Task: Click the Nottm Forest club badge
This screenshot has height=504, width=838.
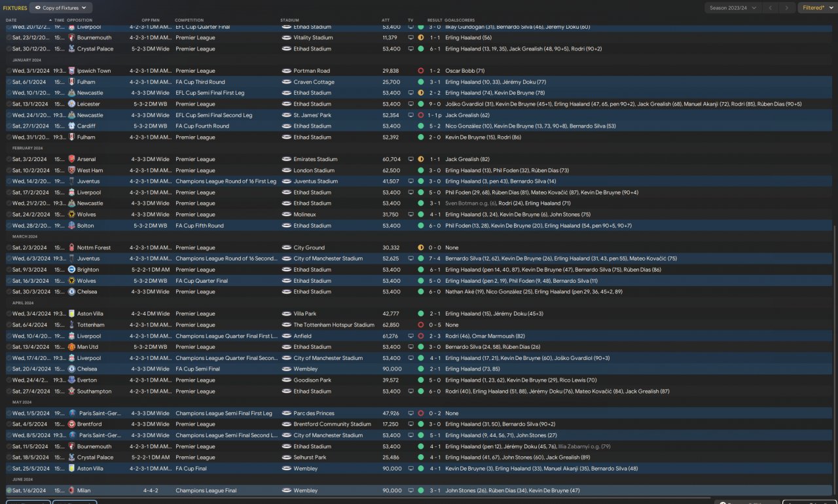Action: [x=72, y=248]
